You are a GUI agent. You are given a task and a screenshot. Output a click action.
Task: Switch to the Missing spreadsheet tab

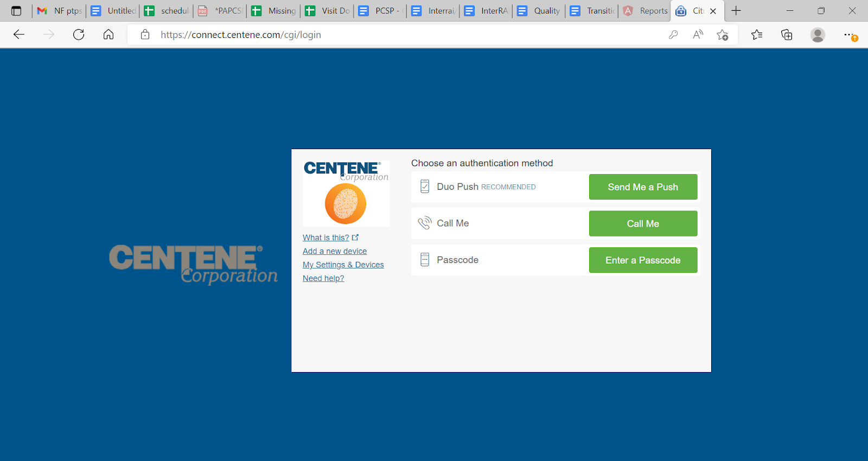tap(274, 11)
